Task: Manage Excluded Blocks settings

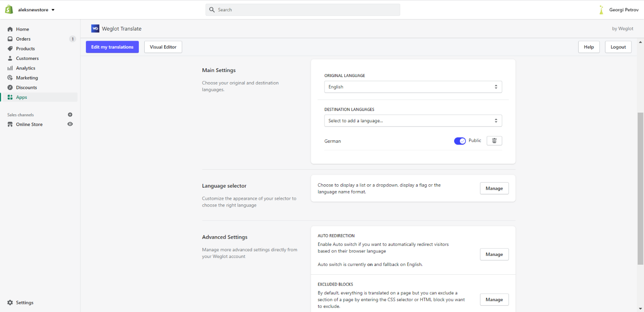Action: 494,299
